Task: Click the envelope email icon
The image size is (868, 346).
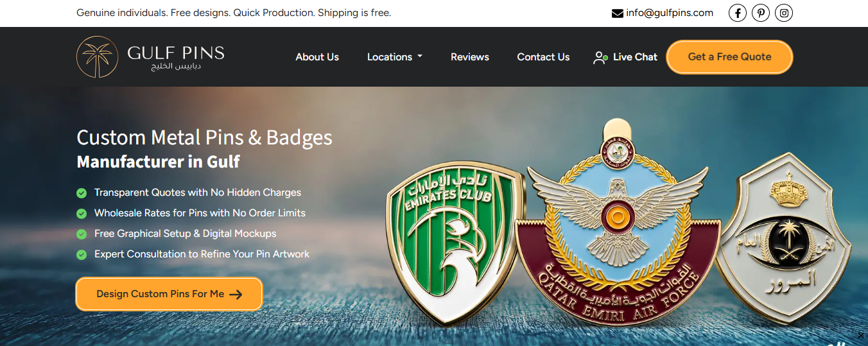Action: point(618,13)
